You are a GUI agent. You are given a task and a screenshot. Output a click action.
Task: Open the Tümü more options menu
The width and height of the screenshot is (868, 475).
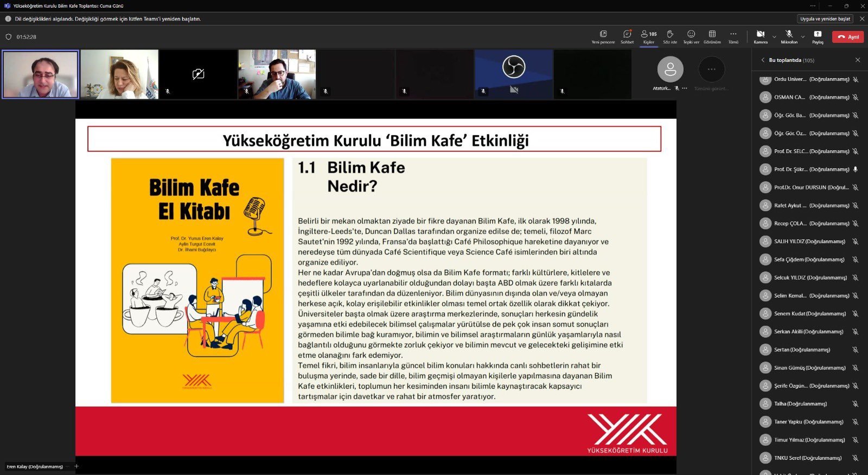click(x=733, y=36)
